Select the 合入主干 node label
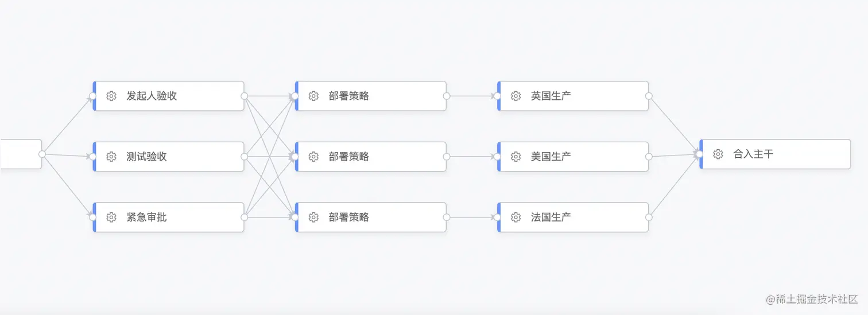This screenshot has width=868, height=315. pyautogui.click(x=753, y=154)
